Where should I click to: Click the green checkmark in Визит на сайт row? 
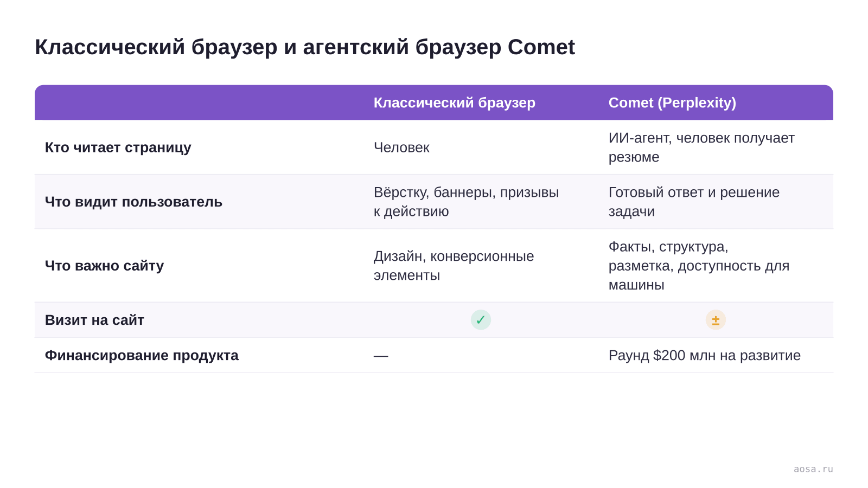pyautogui.click(x=481, y=320)
